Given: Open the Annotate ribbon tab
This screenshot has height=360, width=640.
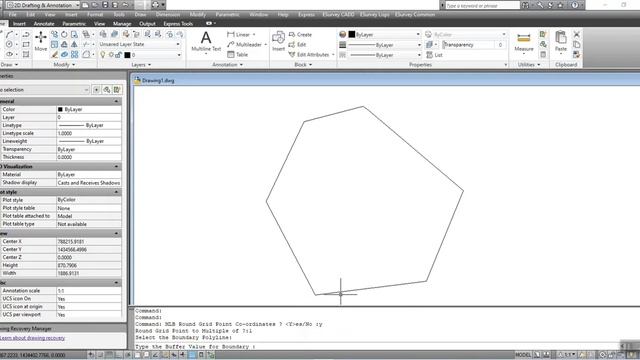Looking at the screenshot, I should pyautogui.click(x=44, y=24).
